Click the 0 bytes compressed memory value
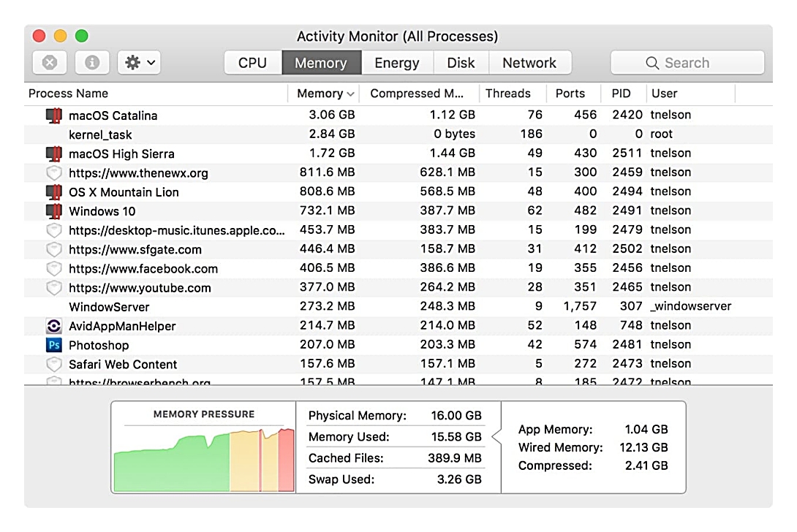 (454, 134)
